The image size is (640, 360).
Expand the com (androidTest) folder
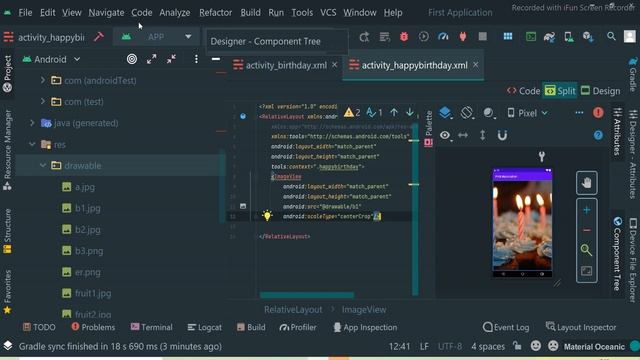(x=42, y=80)
